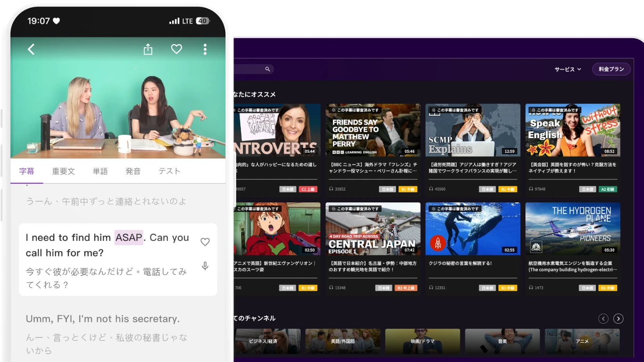Tap battery indicator in phone status bar
The width and height of the screenshot is (644, 362).
pyautogui.click(x=203, y=21)
